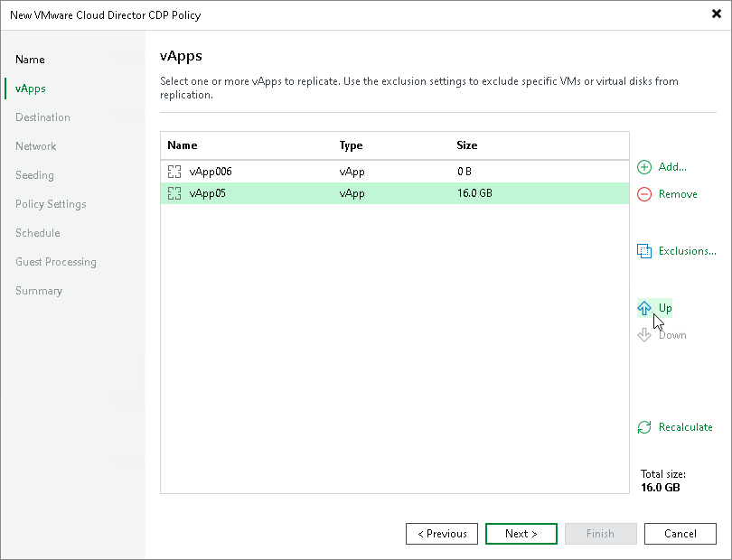Open the Schedule wizard step
Screen dimensions: 732x560
(37, 233)
